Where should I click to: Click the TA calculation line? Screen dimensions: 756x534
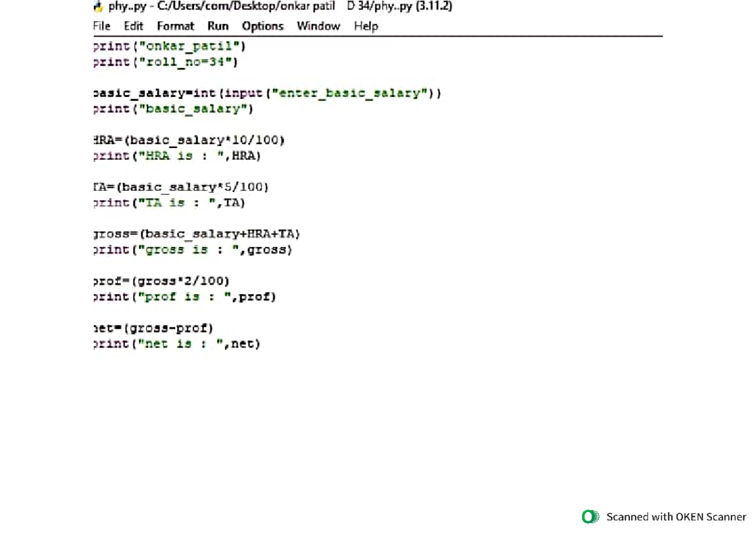[x=180, y=186]
